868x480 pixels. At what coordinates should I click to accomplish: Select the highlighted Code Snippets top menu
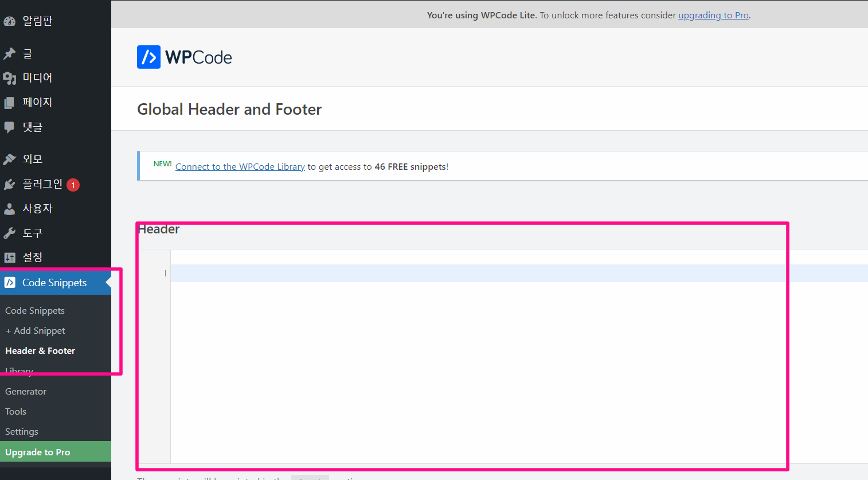coord(56,283)
